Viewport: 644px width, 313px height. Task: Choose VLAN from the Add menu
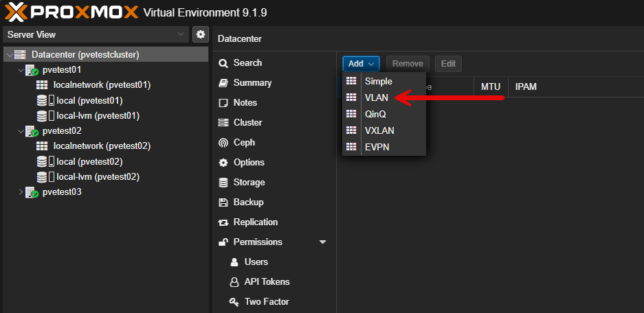click(x=377, y=97)
